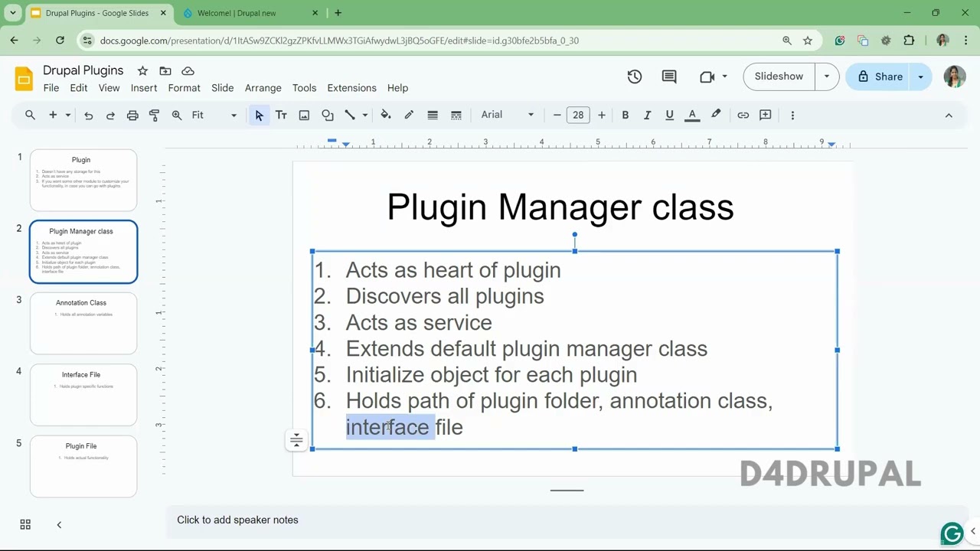This screenshot has height=551, width=980.
Task: Open the Insert menu
Action: click(144, 88)
